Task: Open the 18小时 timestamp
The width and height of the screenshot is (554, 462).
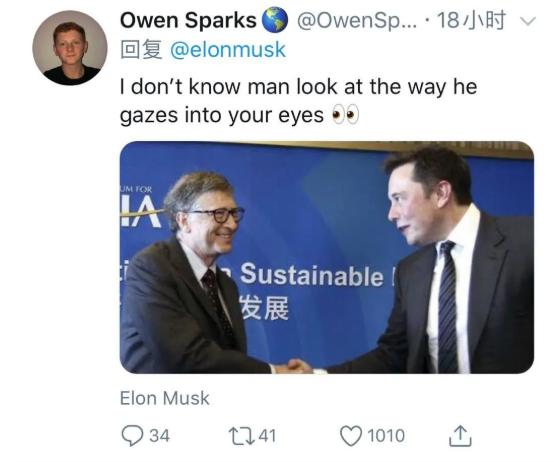Action: pyautogui.click(x=471, y=20)
